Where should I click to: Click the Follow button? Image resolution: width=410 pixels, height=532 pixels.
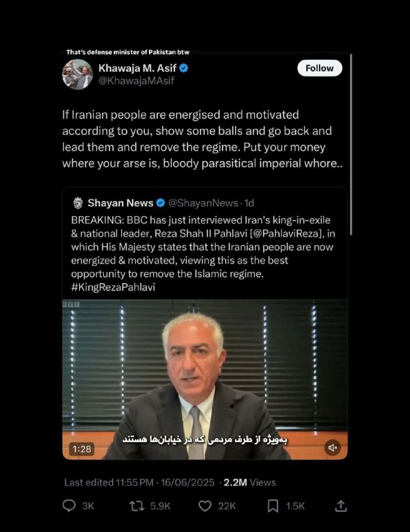[319, 68]
